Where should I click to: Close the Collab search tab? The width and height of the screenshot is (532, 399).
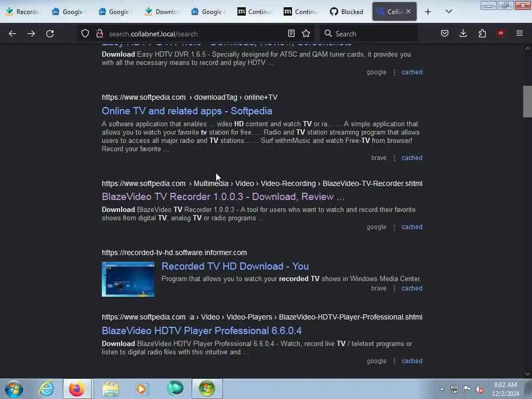point(408,11)
